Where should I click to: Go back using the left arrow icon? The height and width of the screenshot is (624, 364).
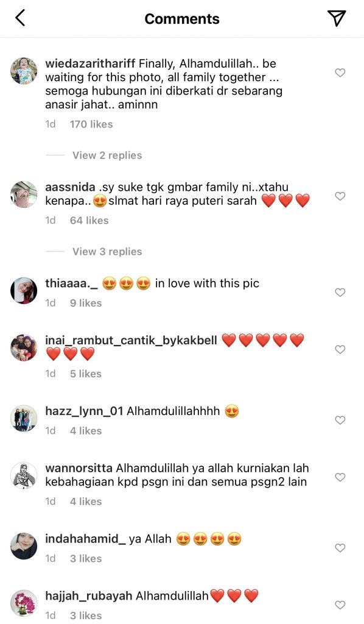20,18
